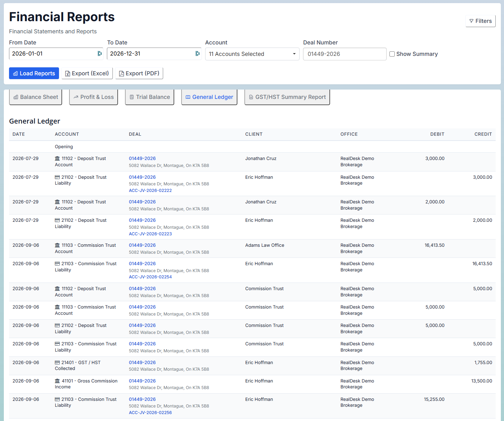Open journal link ACC-JV-2026-02254
This screenshot has height=421, width=504.
pyautogui.click(x=150, y=277)
